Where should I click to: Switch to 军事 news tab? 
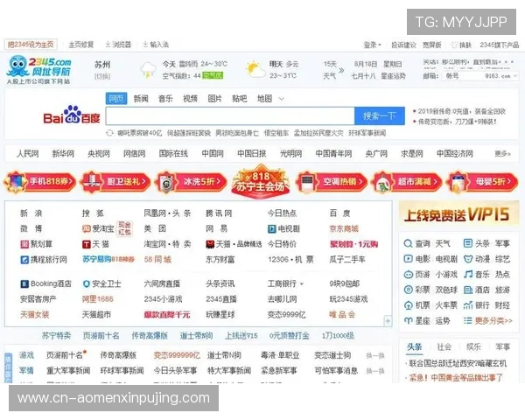(502, 347)
